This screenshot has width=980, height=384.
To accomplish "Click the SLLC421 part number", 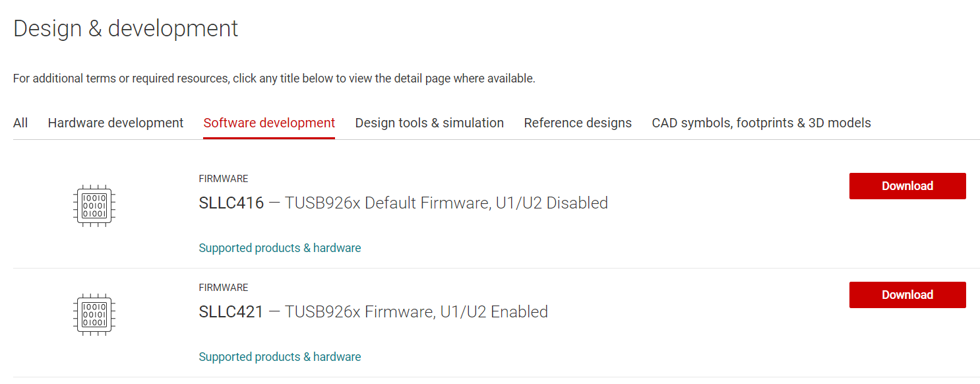I will [231, 312].
